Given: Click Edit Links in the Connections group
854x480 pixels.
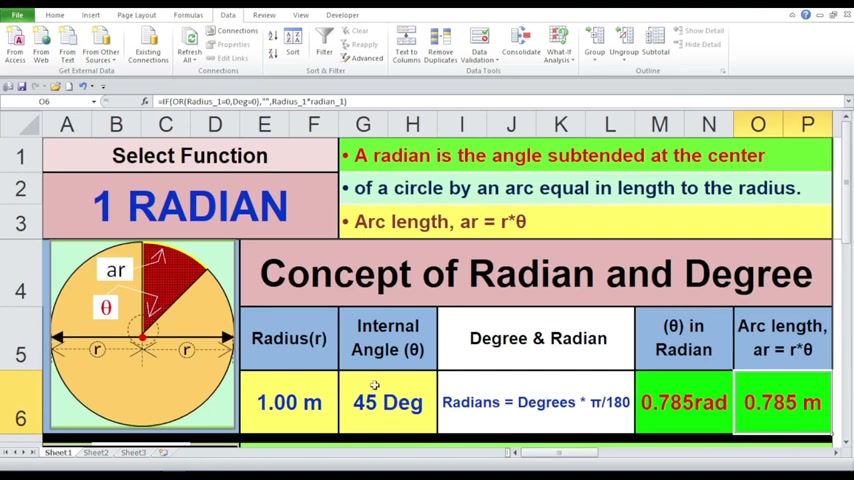Looking at the screenshot, I should (x=227, y=58).
